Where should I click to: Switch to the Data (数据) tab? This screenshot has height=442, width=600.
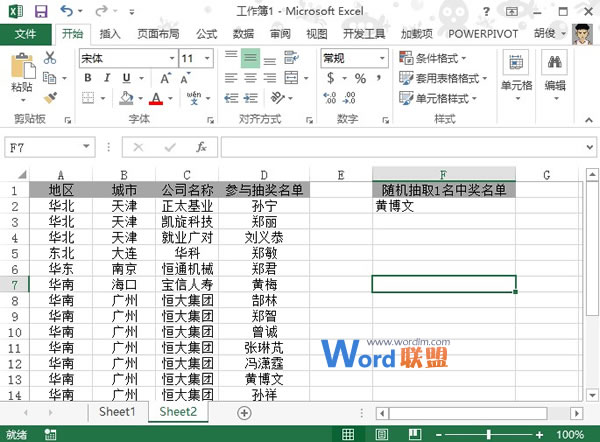click(243, 34)
